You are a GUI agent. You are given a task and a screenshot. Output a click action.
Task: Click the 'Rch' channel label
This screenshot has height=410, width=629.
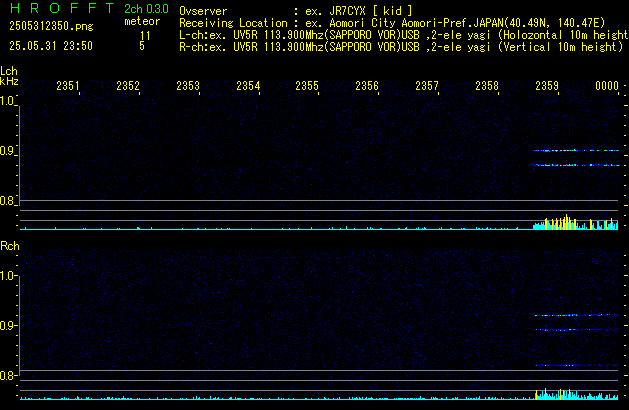(x=10, y=246)
